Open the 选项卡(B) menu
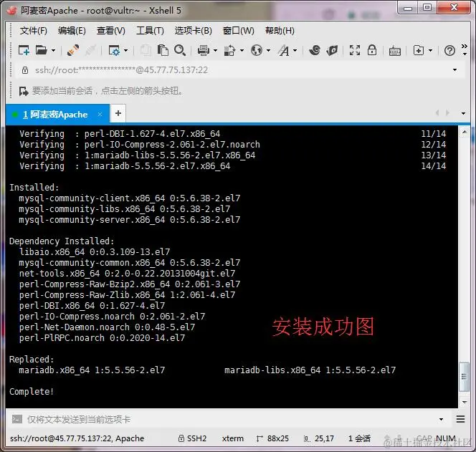Image resolution: width=476 pixels, height=452 pixels. point(193,31)
